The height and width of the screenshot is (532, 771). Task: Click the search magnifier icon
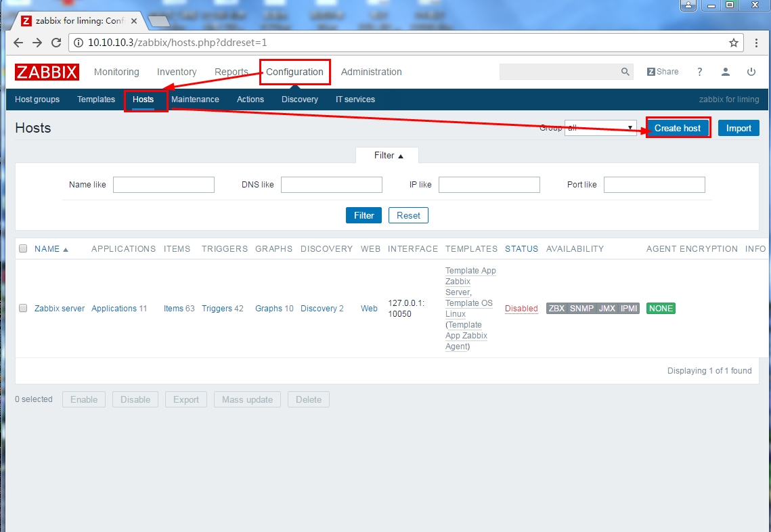pos(625,72)
